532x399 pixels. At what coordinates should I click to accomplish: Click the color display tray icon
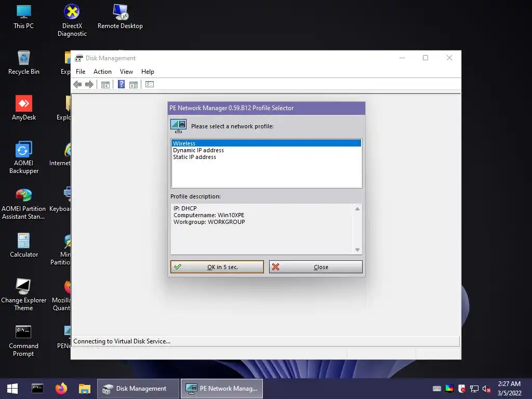point(449,389)
